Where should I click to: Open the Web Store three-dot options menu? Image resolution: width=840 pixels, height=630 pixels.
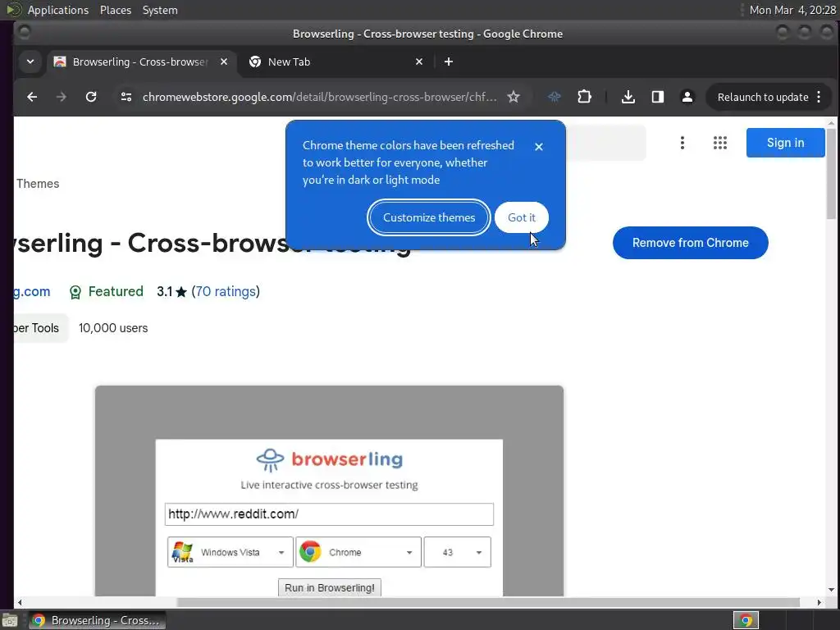click(682, 143)
